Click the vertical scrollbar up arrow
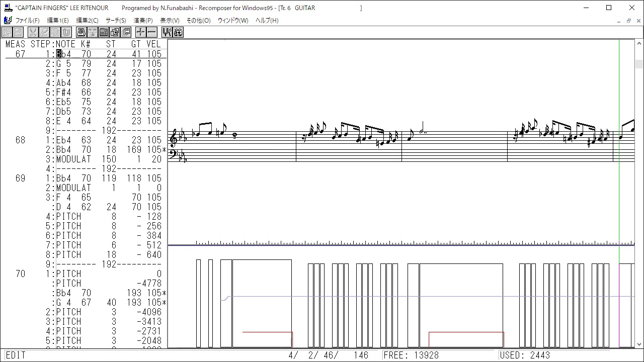Viewport: 644px width, 362px height. click(639, 44)
